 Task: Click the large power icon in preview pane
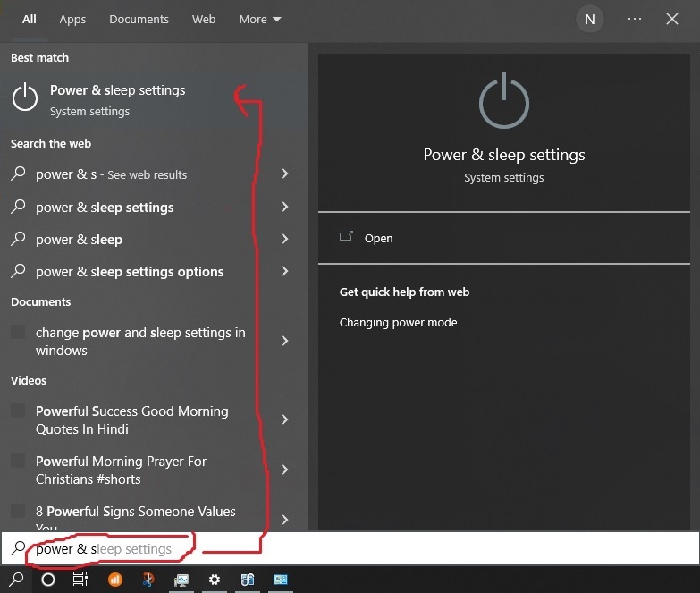pos(504,100)
